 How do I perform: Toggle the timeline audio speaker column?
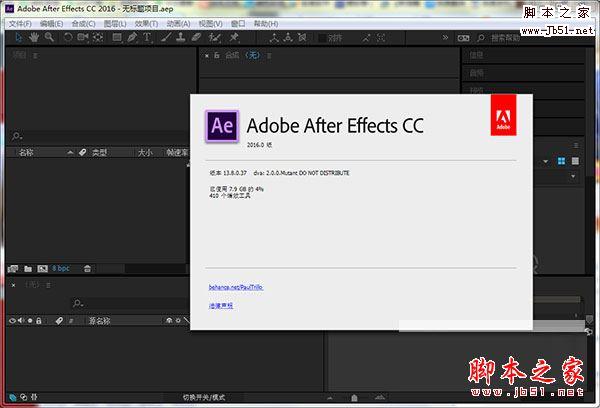pos(21,320)
